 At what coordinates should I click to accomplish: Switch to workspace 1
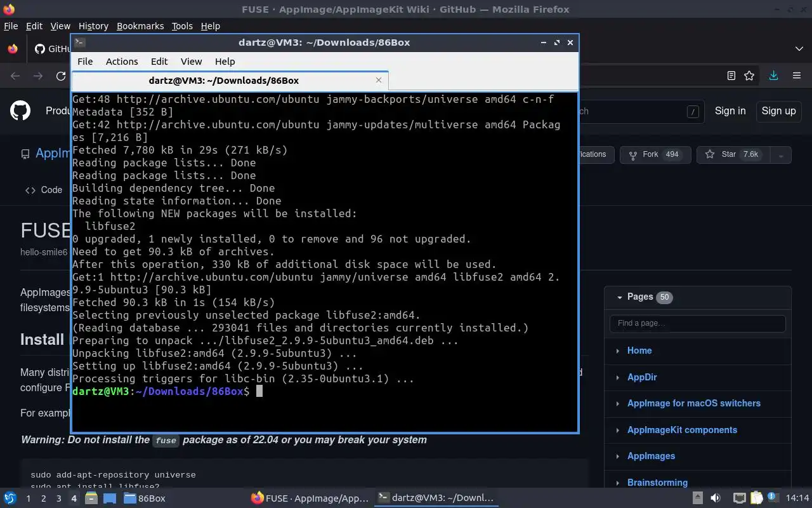coord(28,498)
